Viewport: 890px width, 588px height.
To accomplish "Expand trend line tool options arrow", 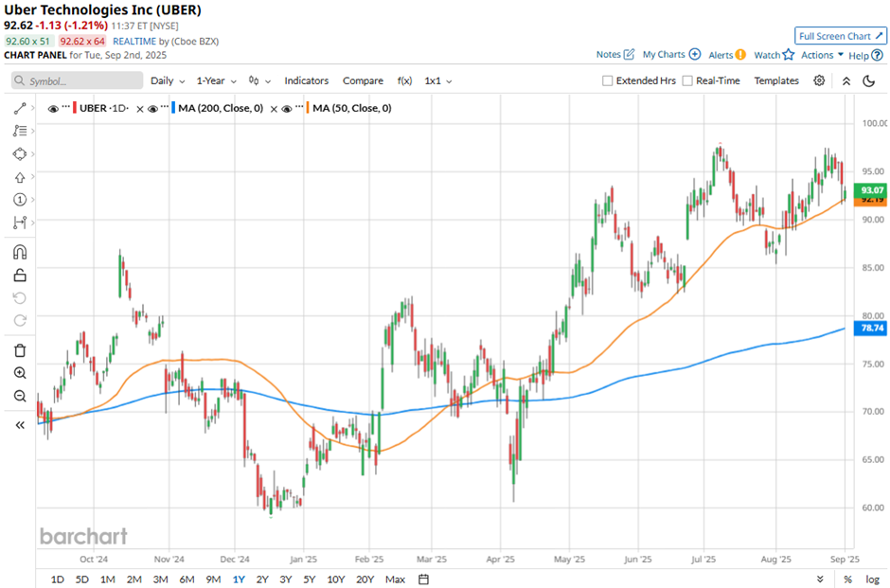I will 33,108.
